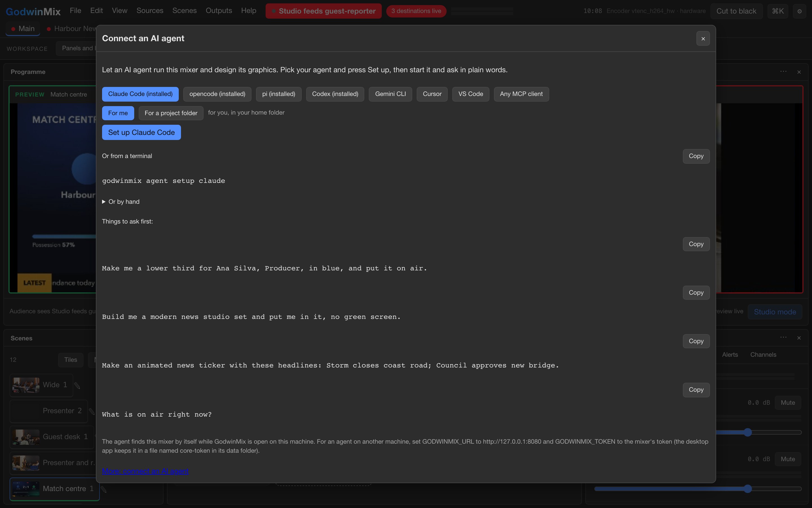Close the Connect an AI agent dialog
The image size is (812, 508).
tap(703, 39)
